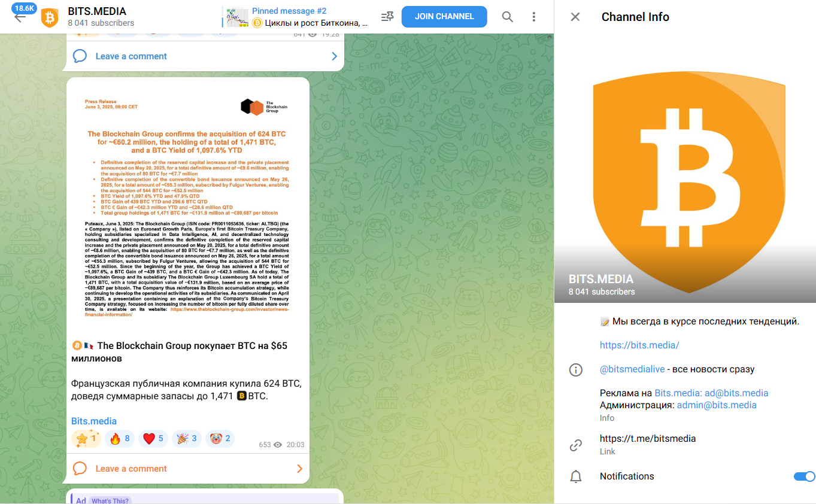Click the 20:03 post timestamp

pyautogui.click(x=295, y=445)
